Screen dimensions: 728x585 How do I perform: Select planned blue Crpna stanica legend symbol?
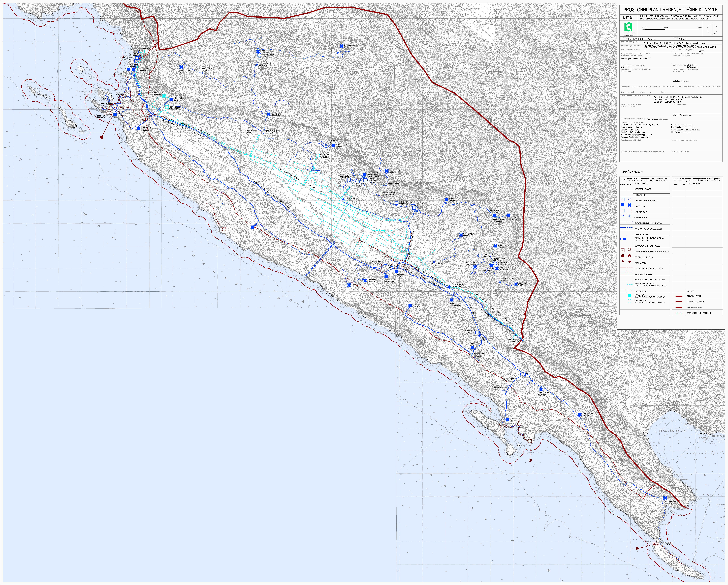630,216
